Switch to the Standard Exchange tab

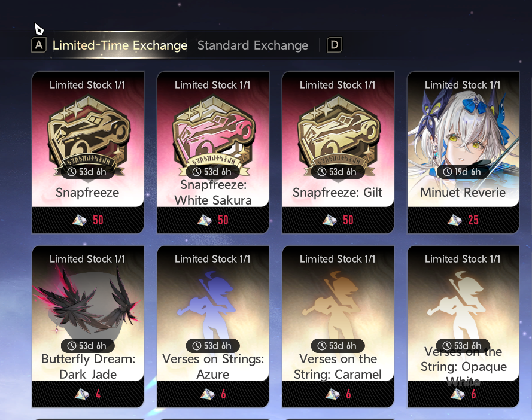[253, 45]
